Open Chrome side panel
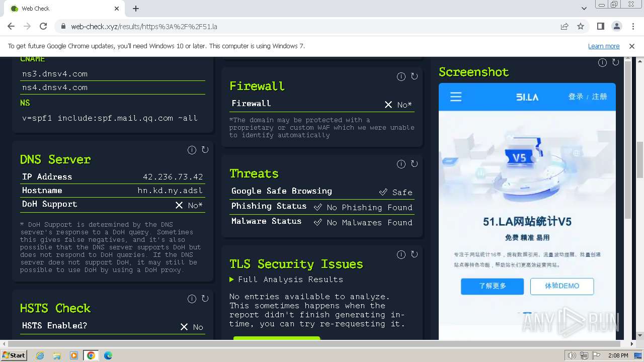This screenshot has height=362, width=644. click(x=601, y=26)
